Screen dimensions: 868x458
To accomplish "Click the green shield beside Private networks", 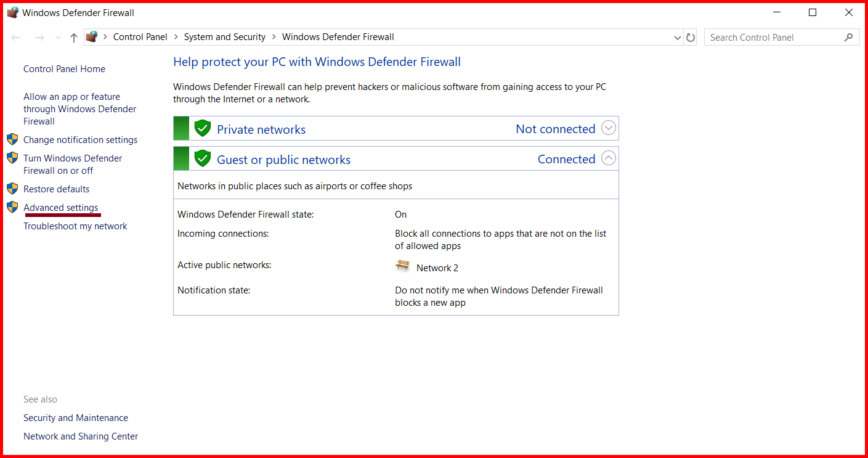I will (203, 128).
